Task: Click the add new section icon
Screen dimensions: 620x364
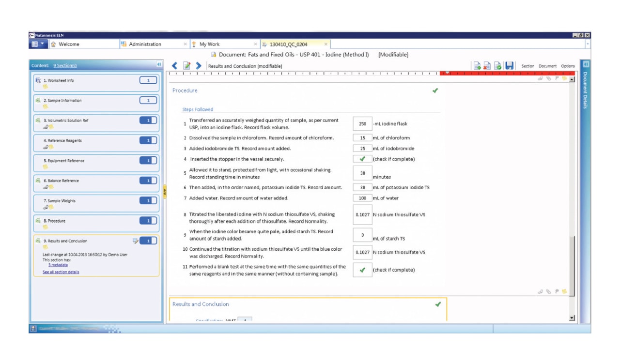Action: 477,65
